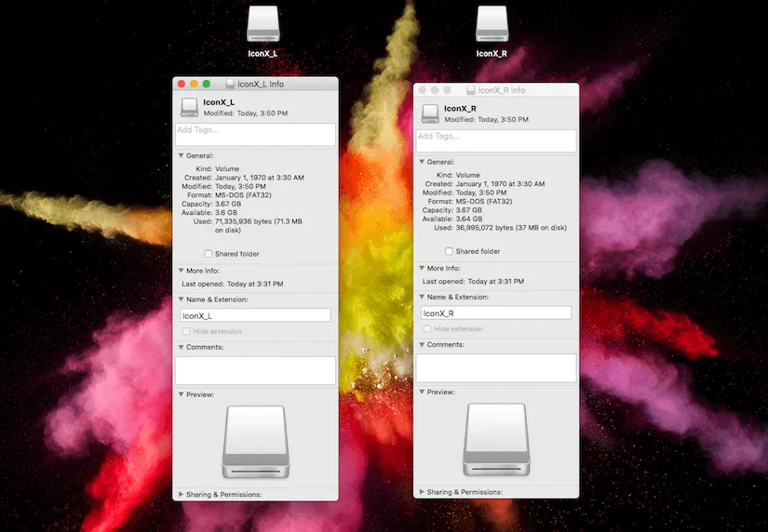Viewport: 768px width, 532px height.
Task: Expand Sharing & Permissions in IconX_R Info
Action: [x=422, y=491]
